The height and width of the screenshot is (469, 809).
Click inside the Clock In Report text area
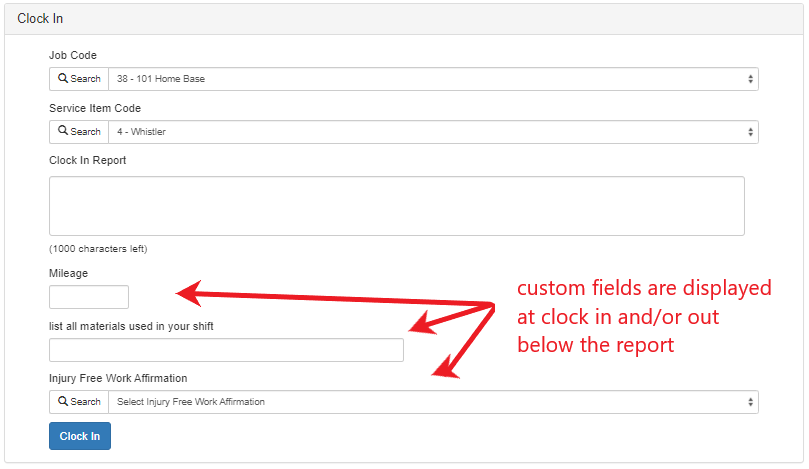tap(397, 206)
